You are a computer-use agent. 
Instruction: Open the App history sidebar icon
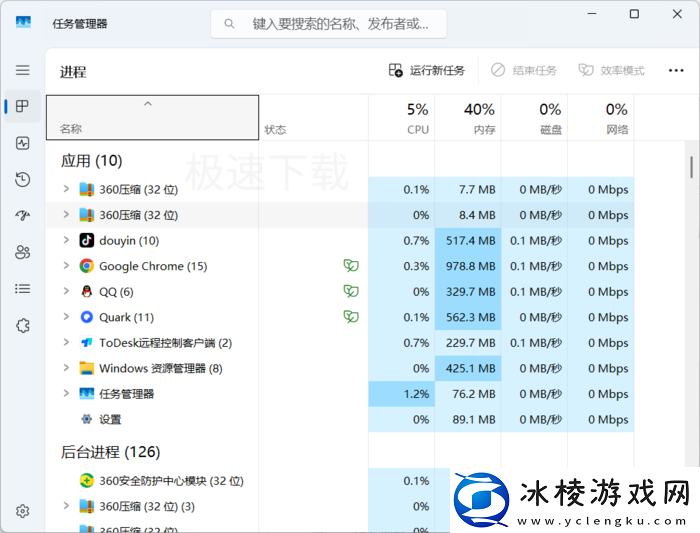[x=22, y=179]
